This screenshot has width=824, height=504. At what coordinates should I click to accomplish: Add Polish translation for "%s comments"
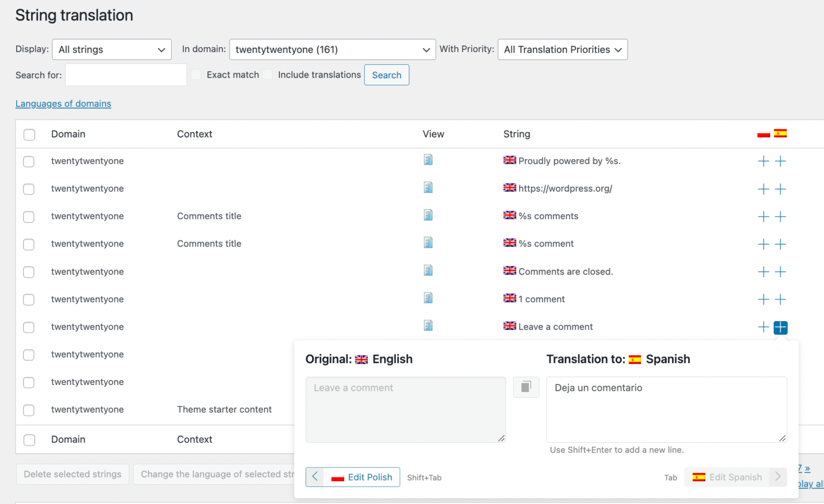tap(763, 216)
